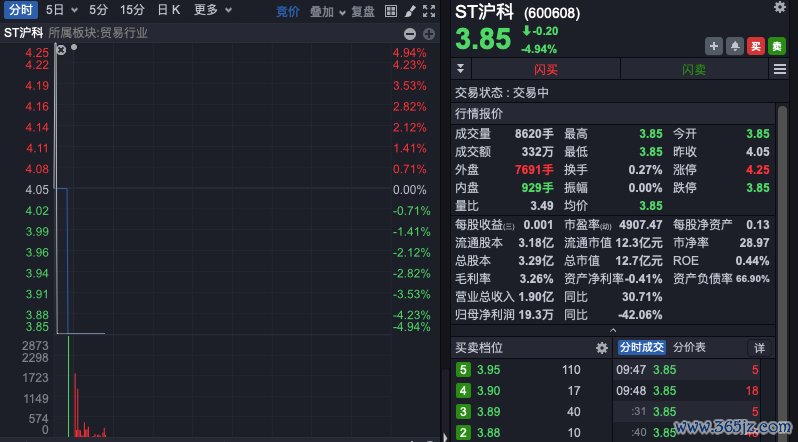The image size is (798, 442).
Task: Select the 分价表 tab
Action: click(x=689, y=348)
